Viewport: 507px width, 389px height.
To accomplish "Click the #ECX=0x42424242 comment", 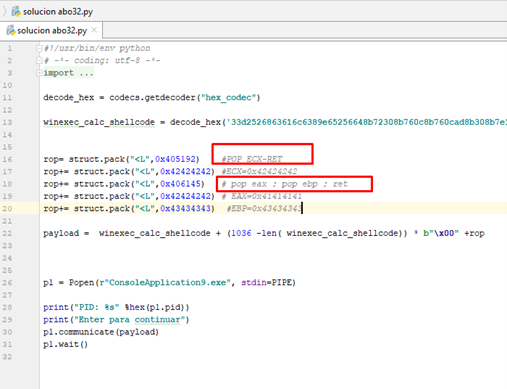I will pos(259,172).
